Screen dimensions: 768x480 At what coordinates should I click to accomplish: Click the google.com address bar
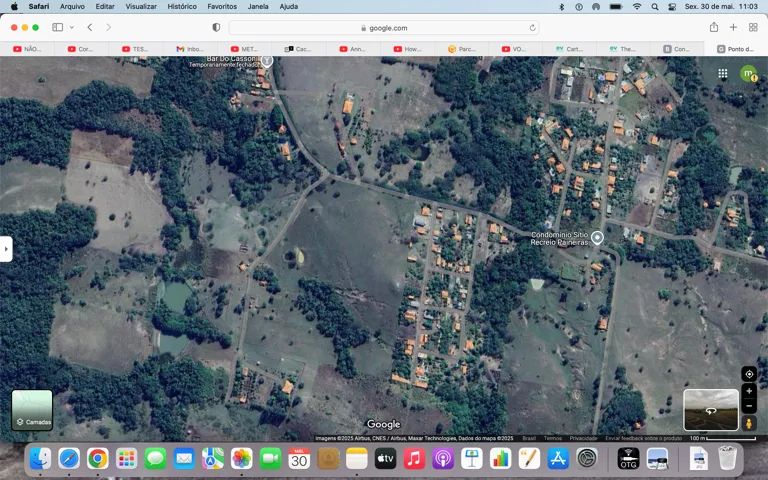pyautogui.click(x=384, y=28)
